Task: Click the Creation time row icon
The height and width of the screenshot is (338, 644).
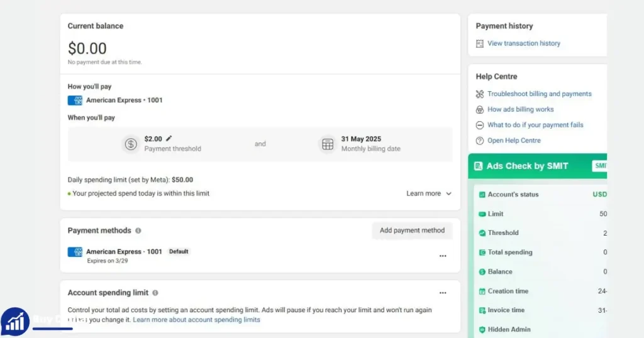Action: [482, 292]
